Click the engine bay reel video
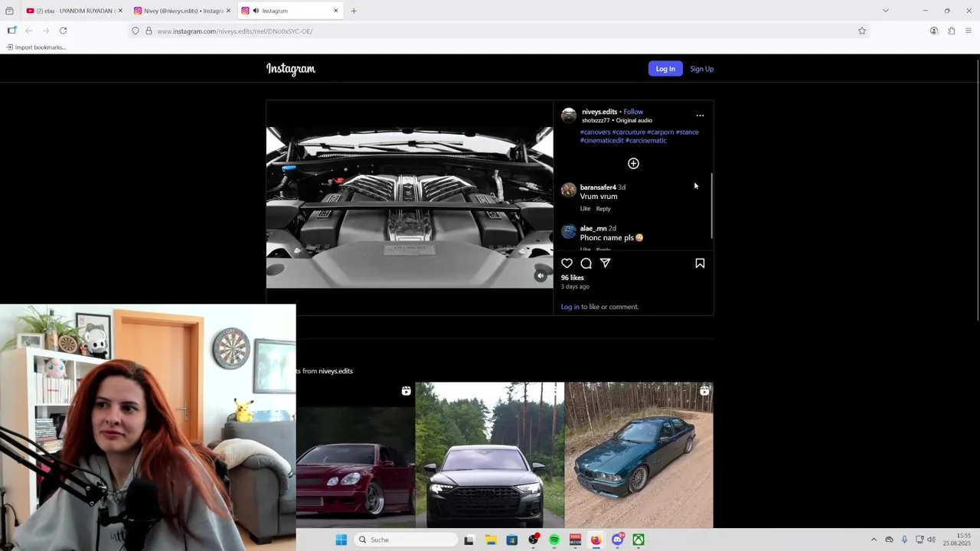980x551 pixels. tap(409, 207)
